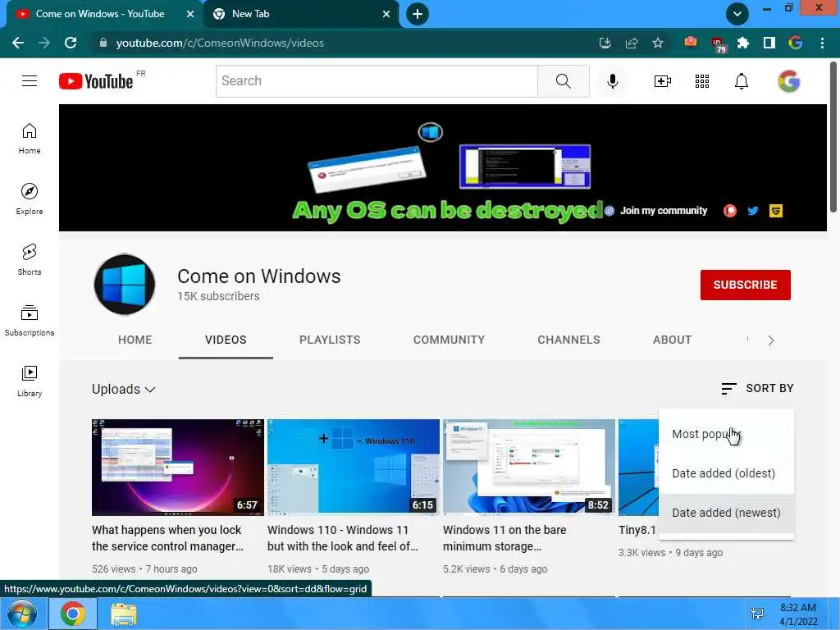The width and height of the screenshot is (840, 630).
Task: Click the taskbar clock showing 8:32 AM
Action: click(798, 614)
